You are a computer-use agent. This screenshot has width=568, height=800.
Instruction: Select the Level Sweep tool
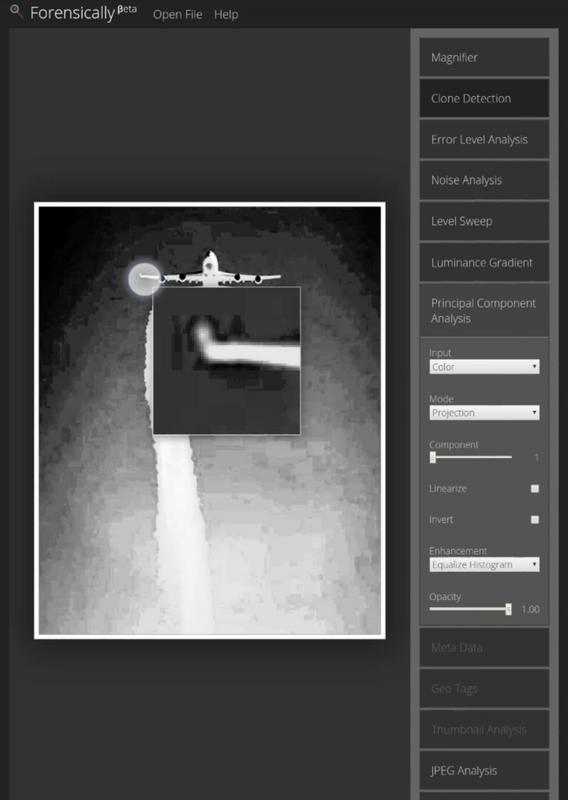click(484, 221)
